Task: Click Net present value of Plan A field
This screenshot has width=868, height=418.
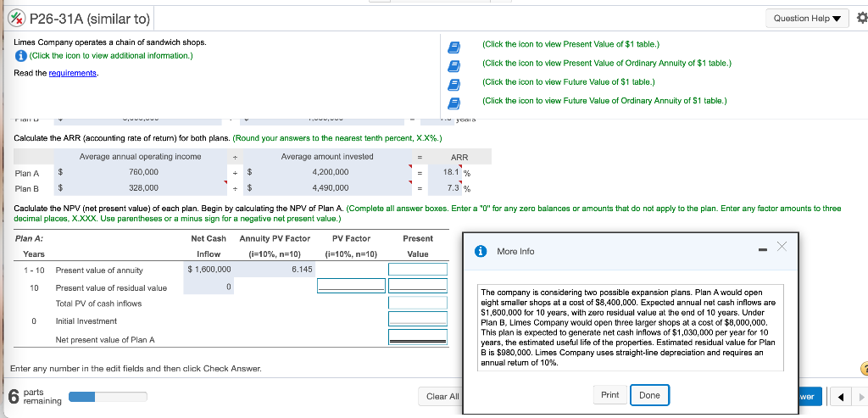Action: pos(418,337)
